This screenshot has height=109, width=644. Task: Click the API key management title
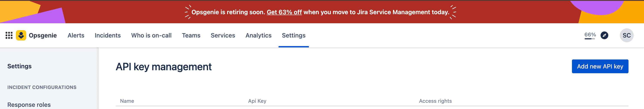pyautogui.click(x=163, y=67)
